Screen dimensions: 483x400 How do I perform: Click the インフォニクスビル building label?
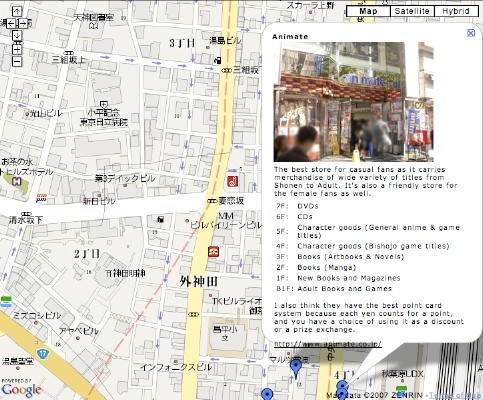176,367
